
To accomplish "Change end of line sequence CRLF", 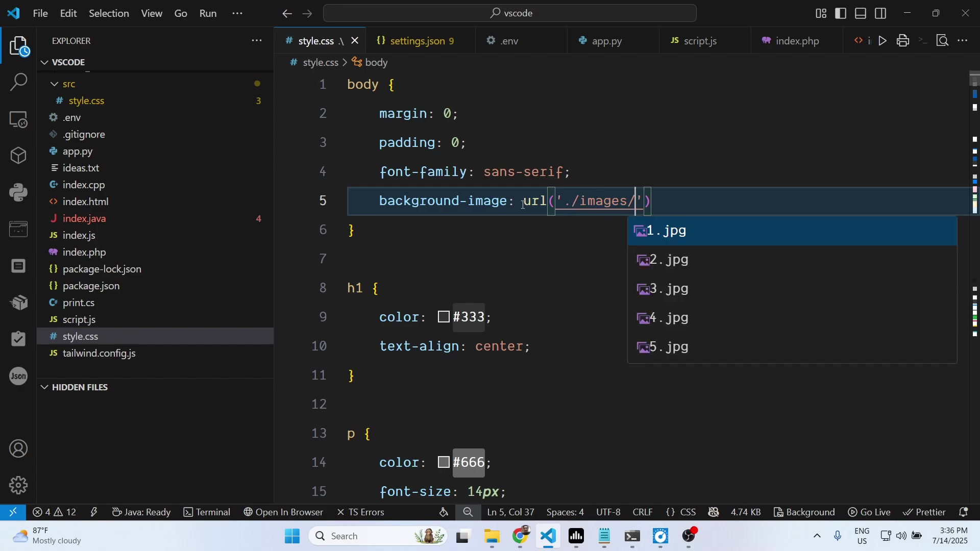I will pos(643,512).
